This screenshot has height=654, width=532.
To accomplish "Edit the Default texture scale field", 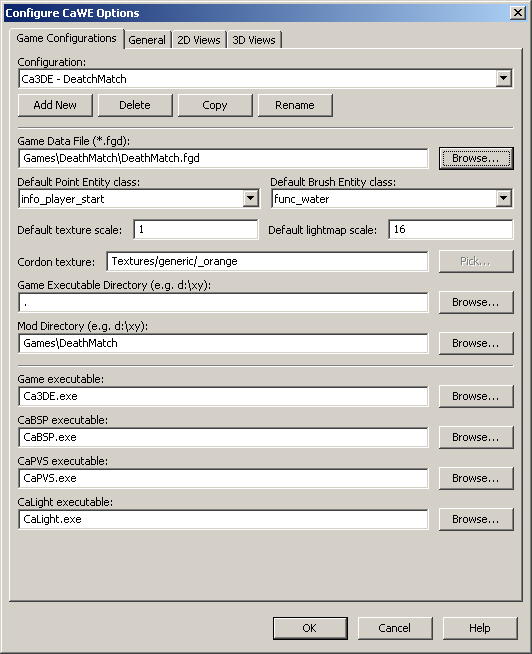I will 196,229.
